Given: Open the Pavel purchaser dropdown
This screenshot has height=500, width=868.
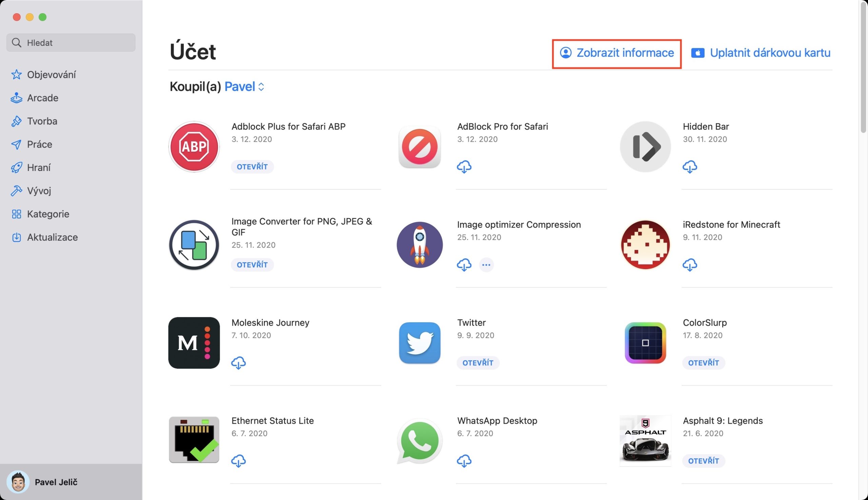Looking at the screenshot, I should tap(244, 86).
